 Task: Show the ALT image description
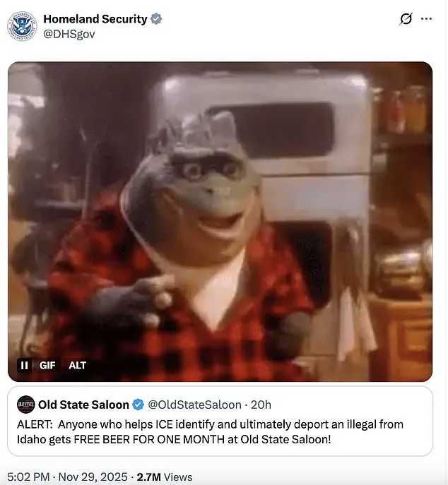point(78,365)
